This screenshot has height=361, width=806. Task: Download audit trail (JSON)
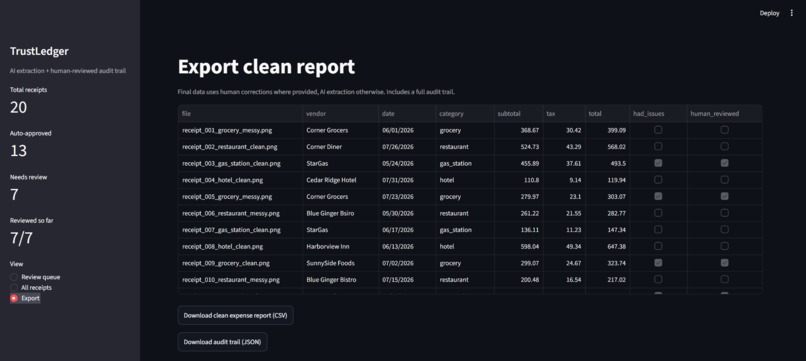(x=223, y=341)
